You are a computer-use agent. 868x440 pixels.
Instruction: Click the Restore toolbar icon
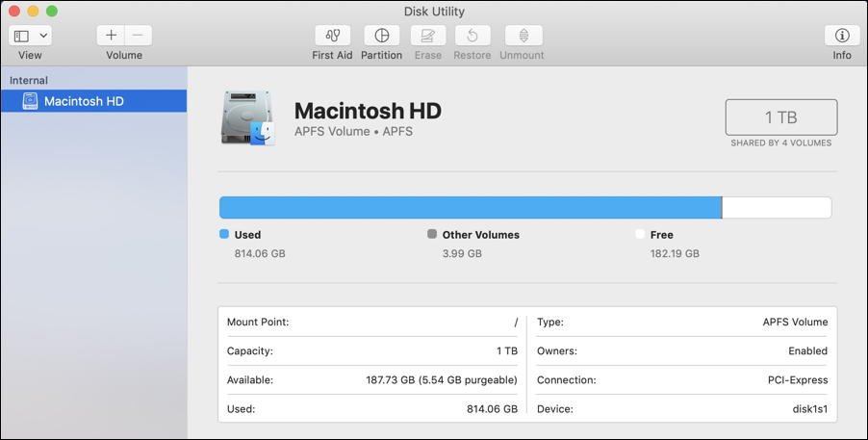pyautogui.click(x=472, y=36)
